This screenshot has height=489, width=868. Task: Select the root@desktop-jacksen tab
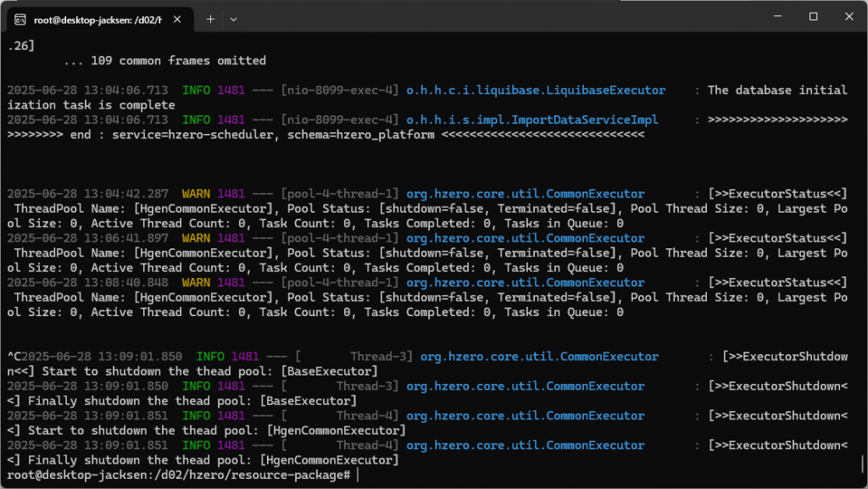click(x=93, y=18)
